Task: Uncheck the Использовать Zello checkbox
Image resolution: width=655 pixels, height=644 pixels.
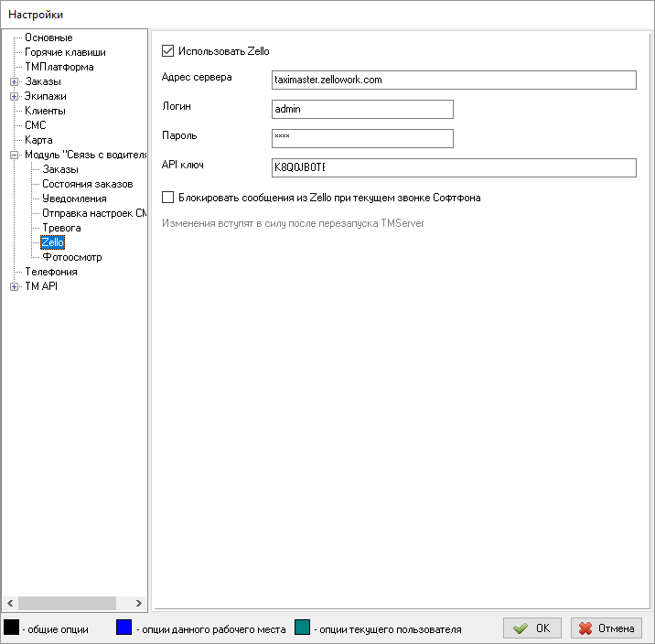Action: [167, 51]
